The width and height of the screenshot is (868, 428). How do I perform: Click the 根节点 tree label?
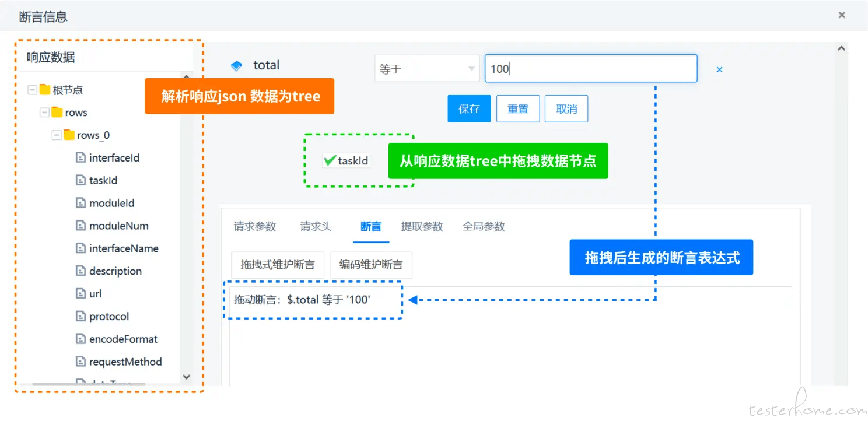coord(68,90)
